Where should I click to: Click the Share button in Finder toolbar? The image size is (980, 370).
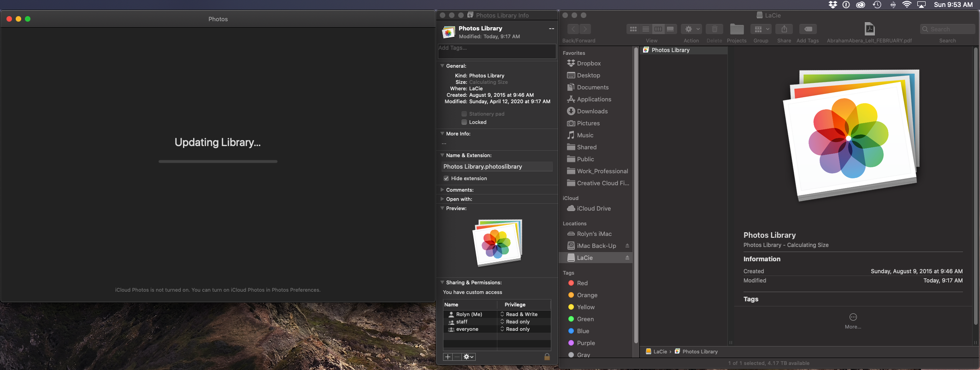tap(784, 29)
